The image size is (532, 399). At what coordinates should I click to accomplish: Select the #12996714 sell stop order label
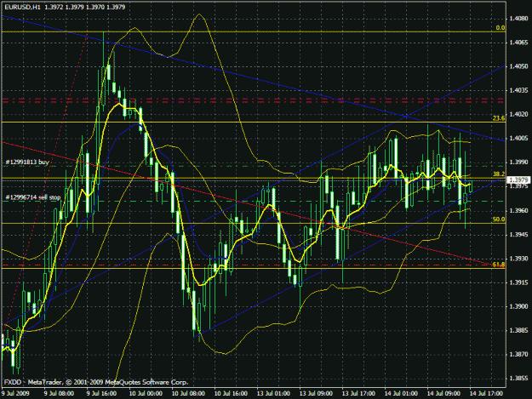tap(33, 197)
